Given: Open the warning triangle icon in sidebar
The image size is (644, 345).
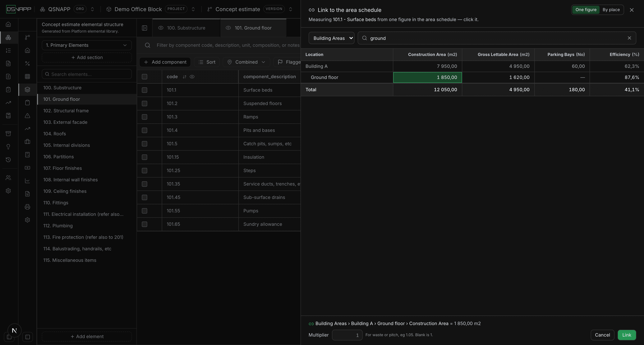Looking at the screenshot, I should click(x=27, y=116).
